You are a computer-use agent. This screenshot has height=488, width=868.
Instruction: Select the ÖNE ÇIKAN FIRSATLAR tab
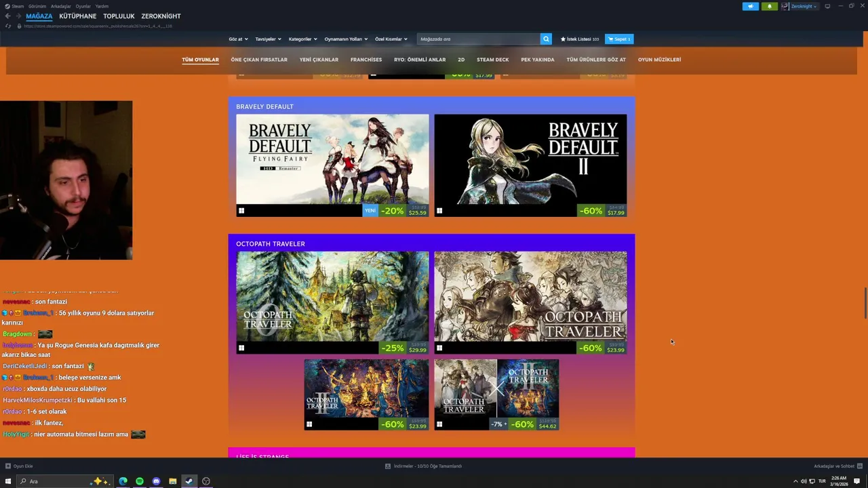[259, 60]
